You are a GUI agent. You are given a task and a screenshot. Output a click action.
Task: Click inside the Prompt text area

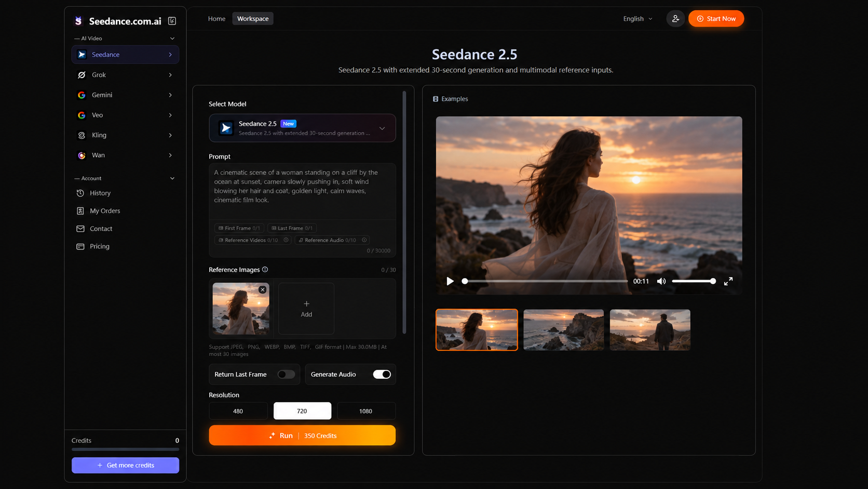(x=302, y=191)
